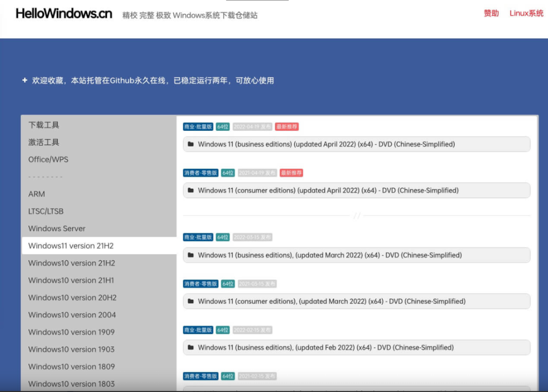Click the HelloWindows.cn site logo

[63, 14]
